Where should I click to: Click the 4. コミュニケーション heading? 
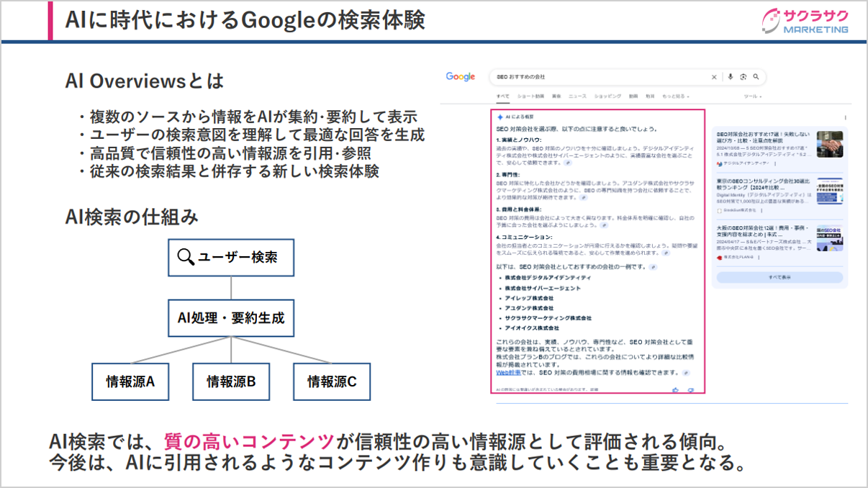coord(524,237)
